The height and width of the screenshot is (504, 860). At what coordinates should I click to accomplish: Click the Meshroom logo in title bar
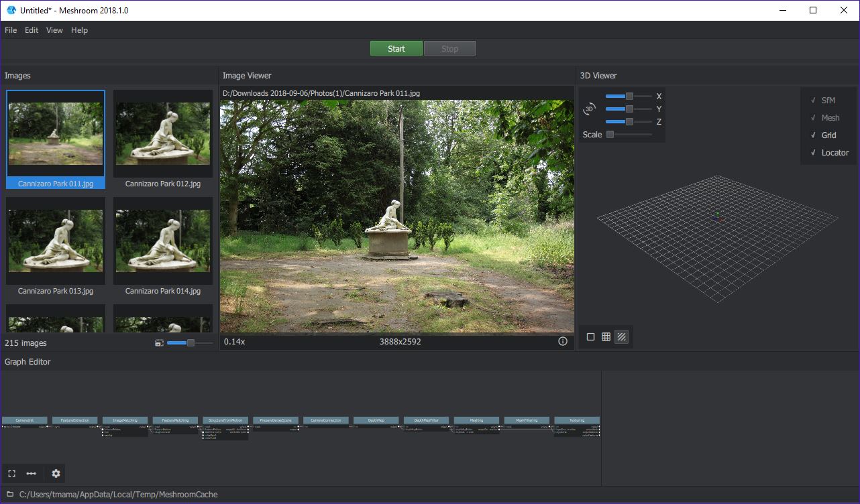11,10
